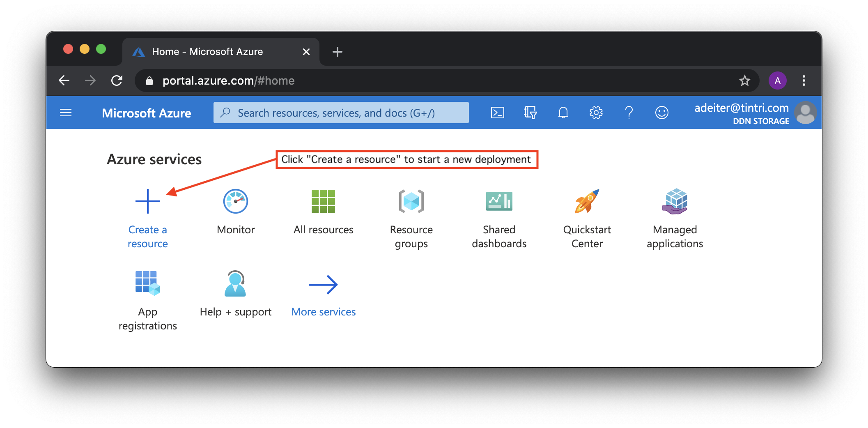
Task: Open portal settings gear
Action: (596, 113)
